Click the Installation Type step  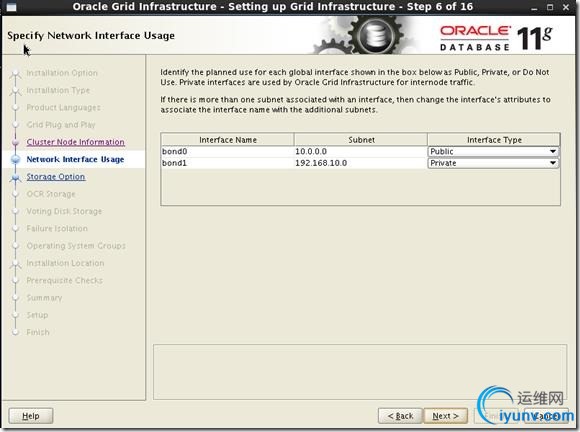click(x=58, y=90)
